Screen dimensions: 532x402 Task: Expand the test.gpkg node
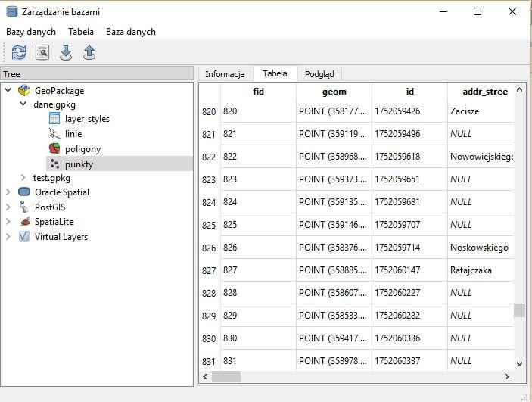coord(23,177)
